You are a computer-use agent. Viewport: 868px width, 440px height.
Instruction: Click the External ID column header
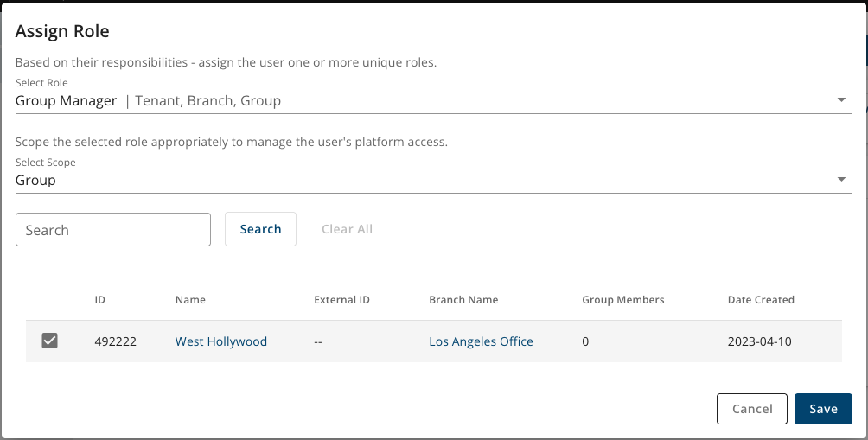[341, 300]
